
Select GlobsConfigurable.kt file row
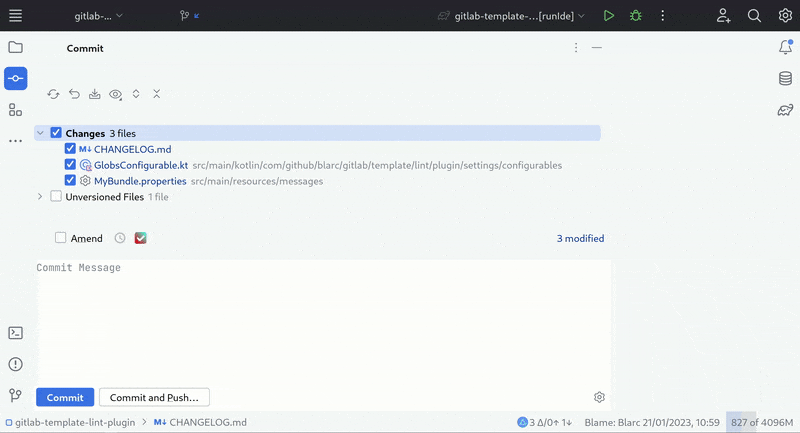pyautogui.click(x=317, y=165)
